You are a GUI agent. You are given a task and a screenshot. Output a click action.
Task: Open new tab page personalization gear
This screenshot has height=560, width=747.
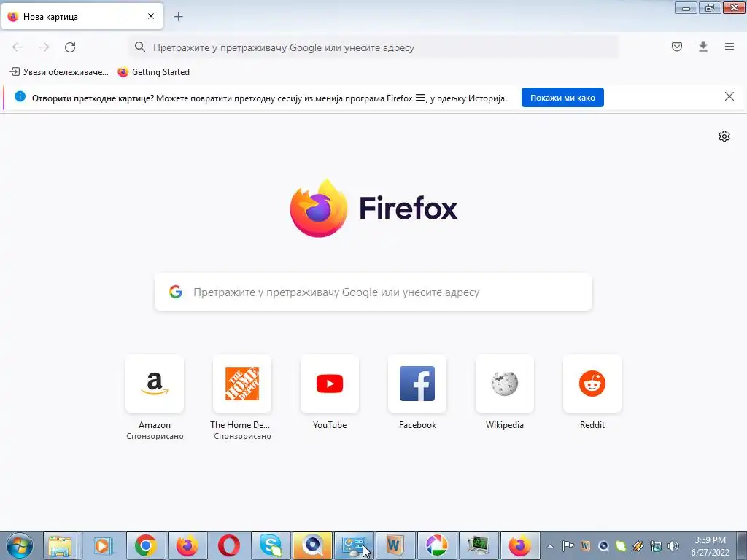tap(724, 136)
